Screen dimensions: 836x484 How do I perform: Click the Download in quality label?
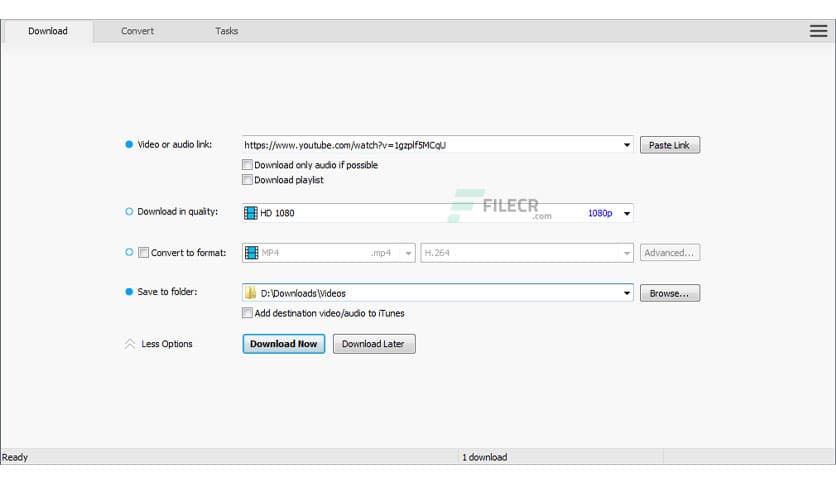tap(178, 212)
